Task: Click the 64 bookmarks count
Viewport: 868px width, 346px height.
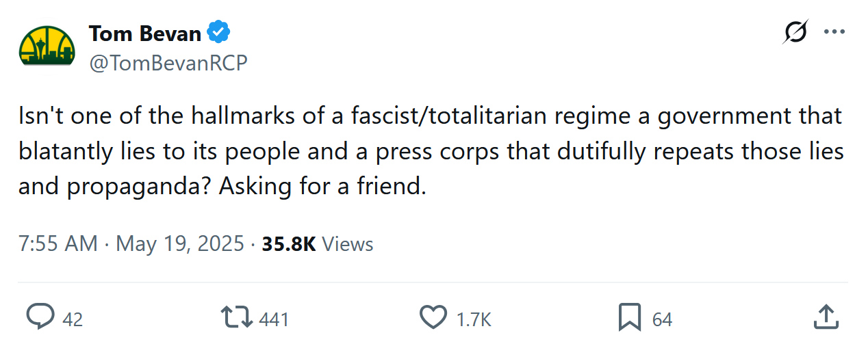Action: click(662, 319)
